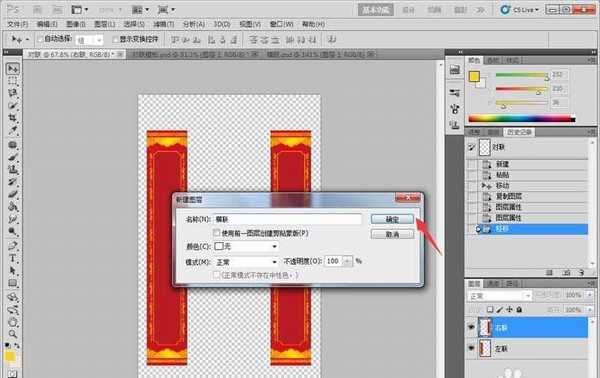Click the Auto-Align Layers icon in options bar
Viewport: 600px width, 378px height.
pyautogui.click(x=333, y=39)
